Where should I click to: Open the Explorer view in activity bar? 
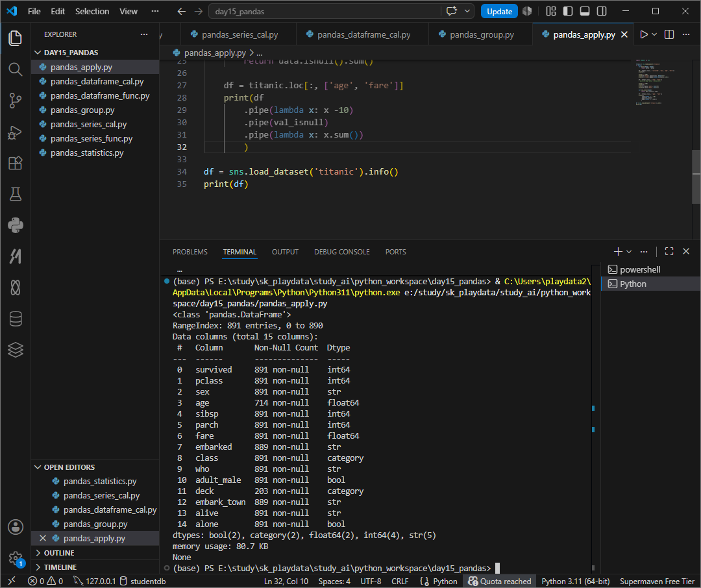[x=15, y=38]
